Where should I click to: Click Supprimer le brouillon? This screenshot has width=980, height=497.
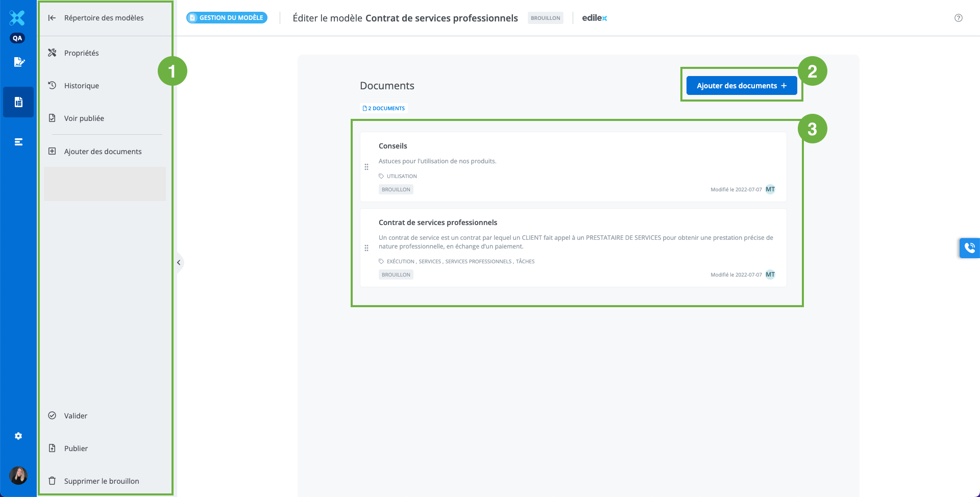click(x=101, y=481)
